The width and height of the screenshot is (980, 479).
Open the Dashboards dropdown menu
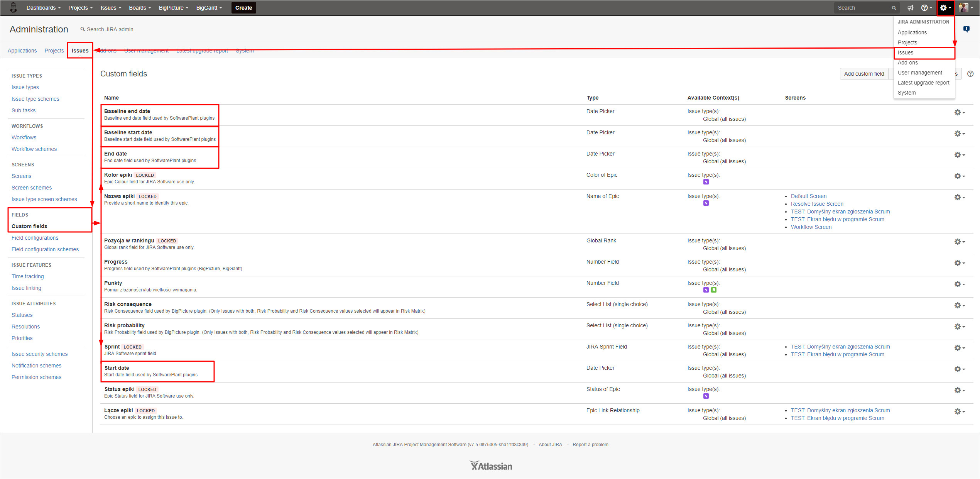click(x=43, y=8)
